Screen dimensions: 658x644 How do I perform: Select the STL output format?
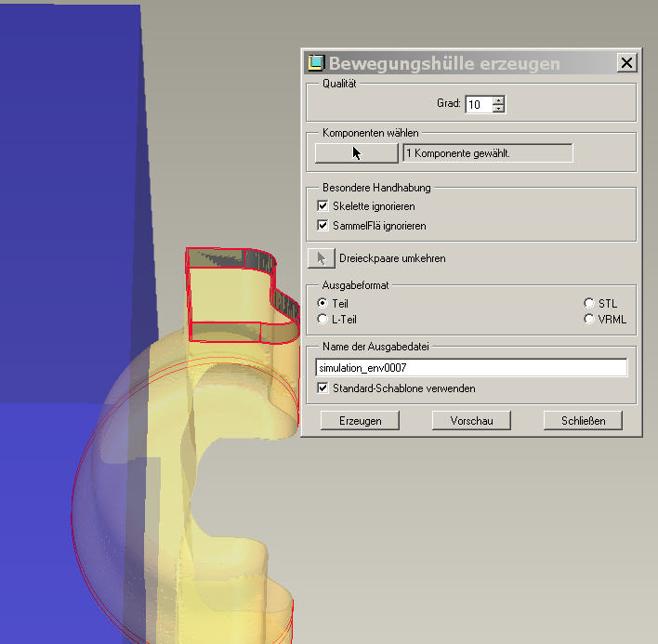(x=589, y=303)
